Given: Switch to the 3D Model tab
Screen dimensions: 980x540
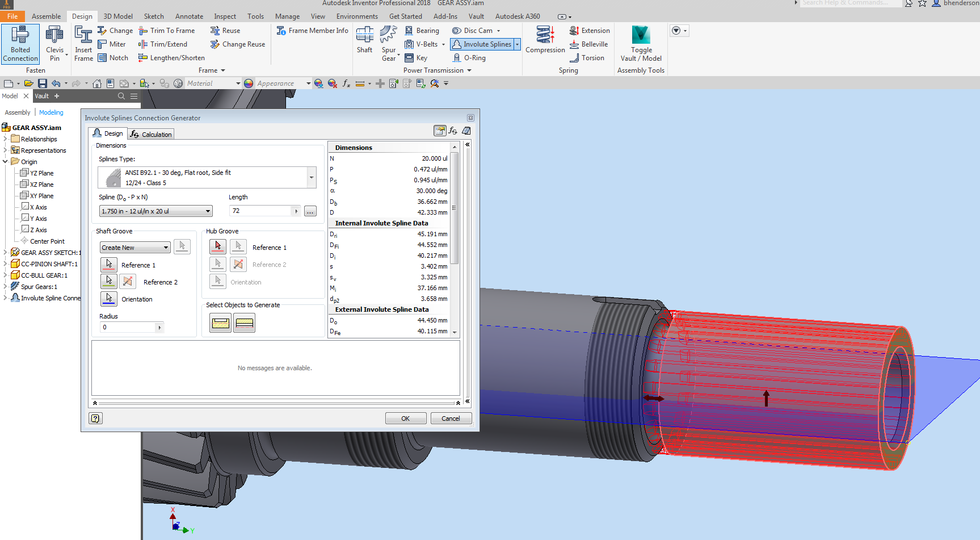Looking at the screenshot, I should [118, 16].
